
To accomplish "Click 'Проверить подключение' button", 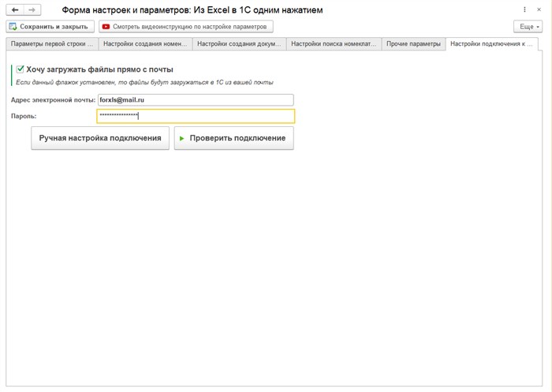I will tap(233, 138).
